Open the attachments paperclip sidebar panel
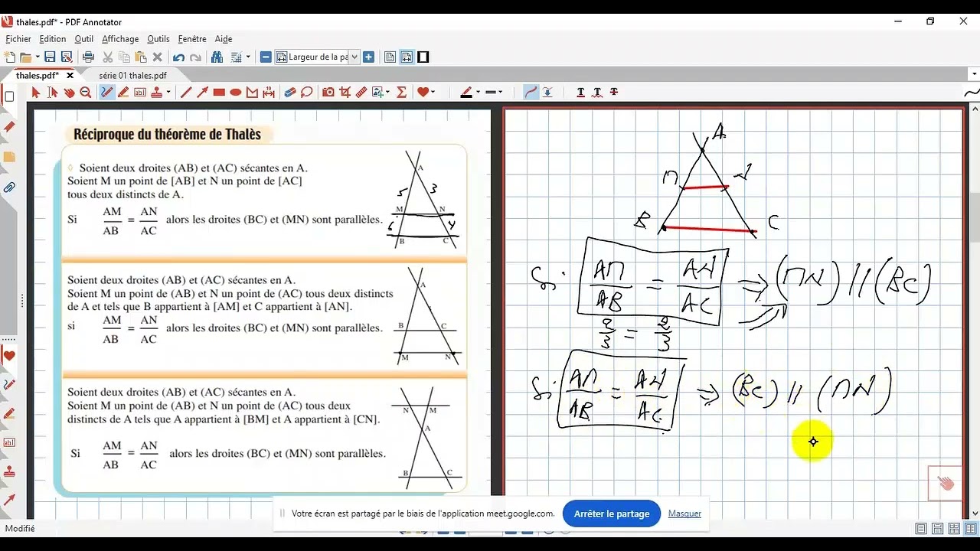980x551 pixels. [9, 187]
